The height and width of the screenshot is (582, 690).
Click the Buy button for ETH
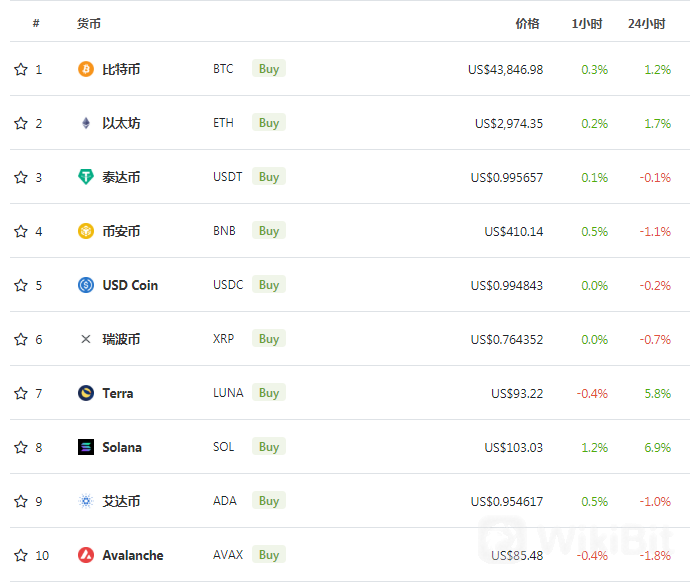[269, 122]
